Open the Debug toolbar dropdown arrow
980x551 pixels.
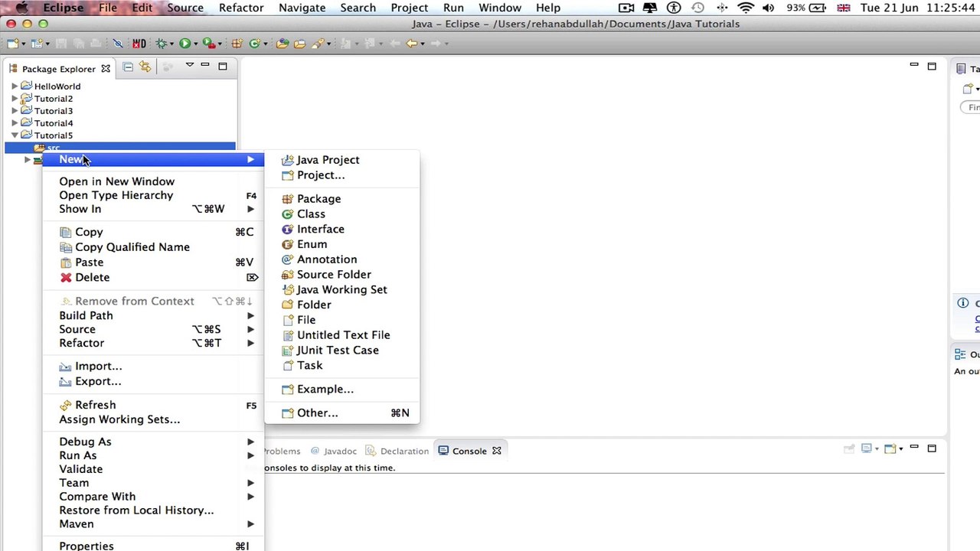click(171, 44)
